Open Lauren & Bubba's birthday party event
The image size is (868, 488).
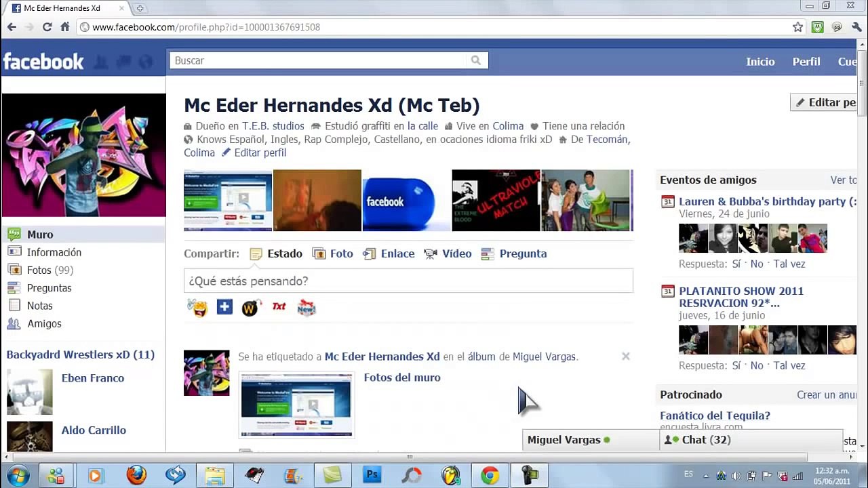coord(767,201)
